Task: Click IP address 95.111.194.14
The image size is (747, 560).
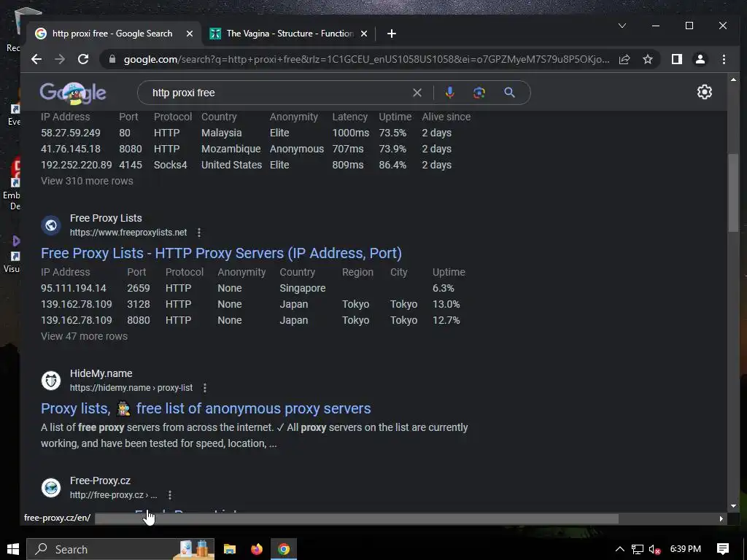Action: pyautogui.click(x=74, y=288)
